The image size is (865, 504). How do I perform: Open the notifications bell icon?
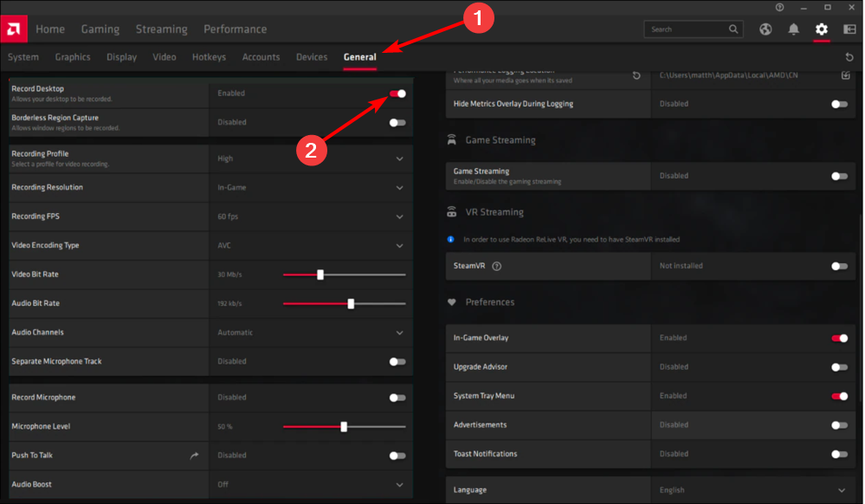pos(793,29)
